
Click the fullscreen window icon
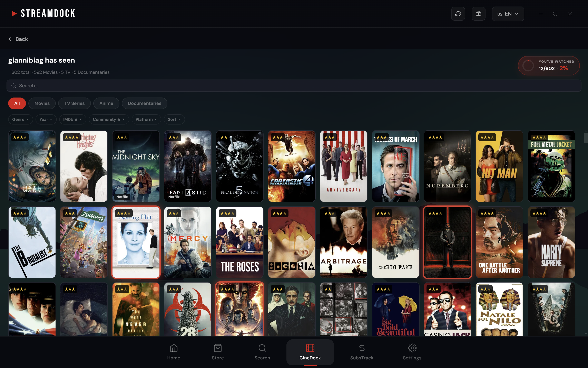[555, 14]
